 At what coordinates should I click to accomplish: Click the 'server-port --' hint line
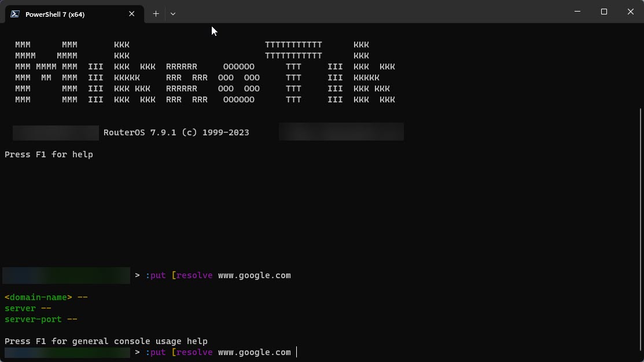tap(41, 319)
